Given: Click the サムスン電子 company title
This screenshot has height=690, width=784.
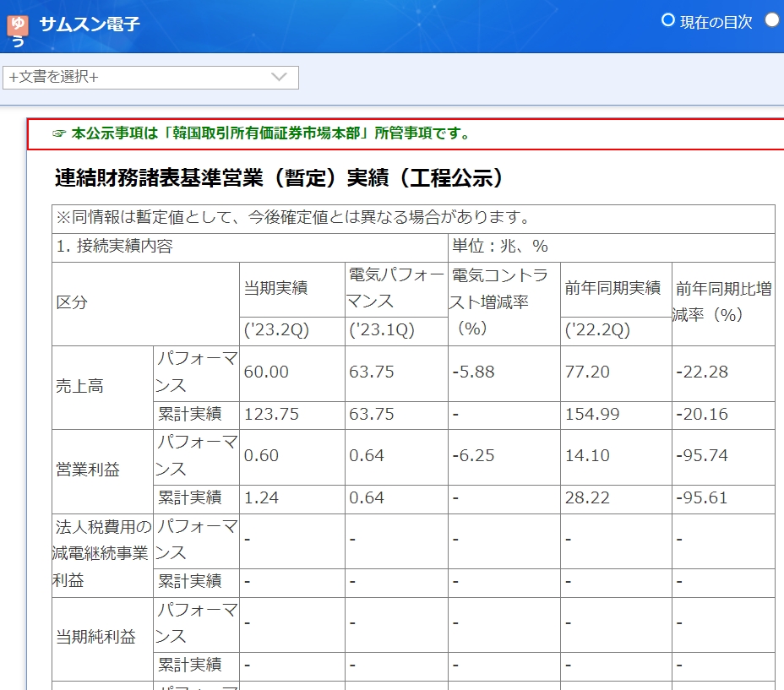Looking at the screenshot, I should pyautogui.click(x=90, y=24).
